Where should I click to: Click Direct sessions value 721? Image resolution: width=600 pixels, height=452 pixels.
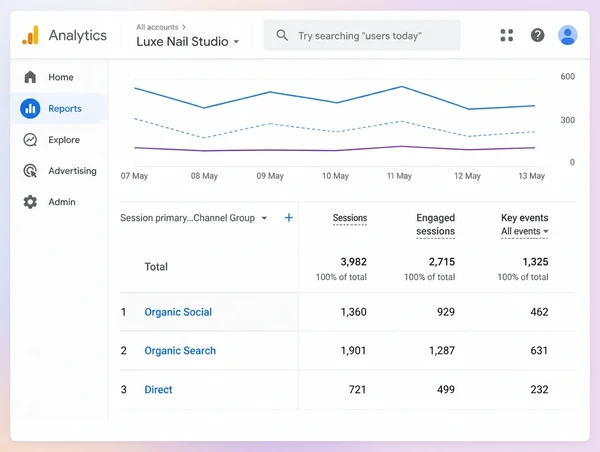[357, 390]
